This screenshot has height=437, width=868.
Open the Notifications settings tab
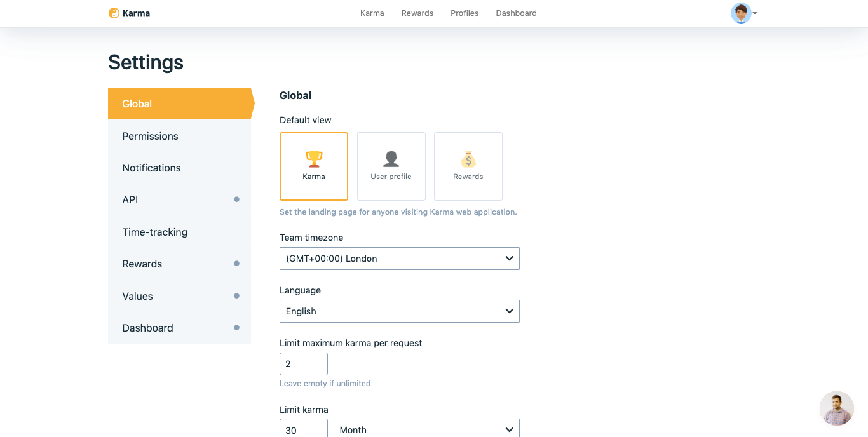click(179, 168)
